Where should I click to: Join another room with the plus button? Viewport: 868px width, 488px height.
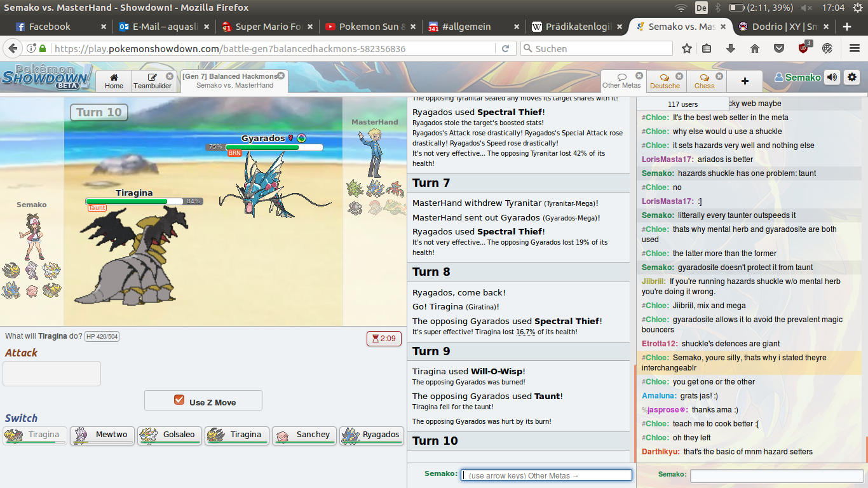[745, 81]
